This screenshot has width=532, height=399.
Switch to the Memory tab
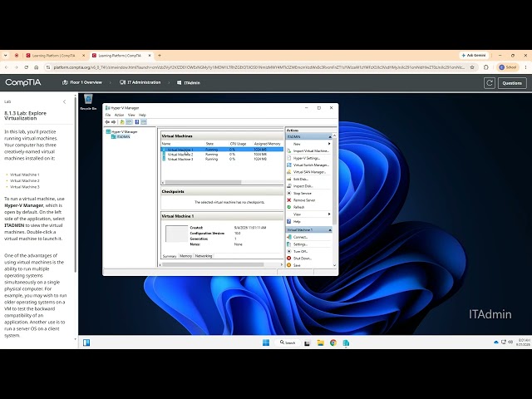tap(185, 256)
